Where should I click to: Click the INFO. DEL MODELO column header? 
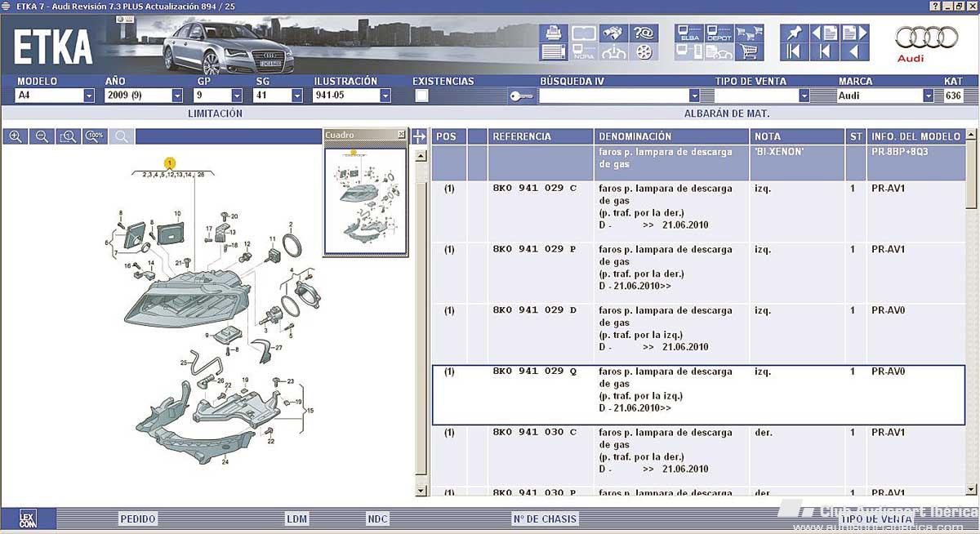915,136
